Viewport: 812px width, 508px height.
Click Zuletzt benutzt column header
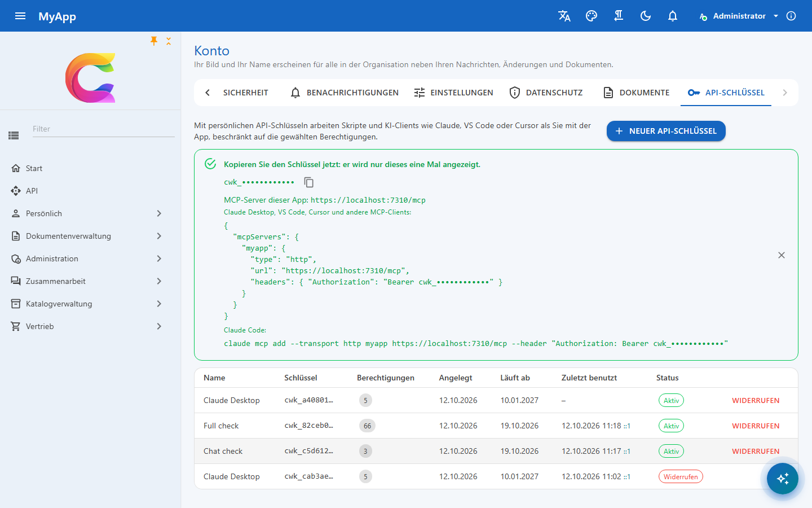[589, 378]
